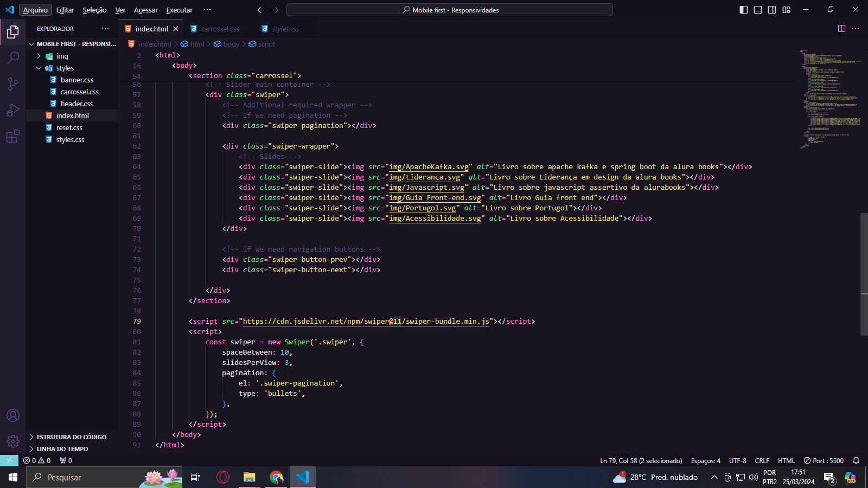Go back with the navigation arrow

pos(261,10)
